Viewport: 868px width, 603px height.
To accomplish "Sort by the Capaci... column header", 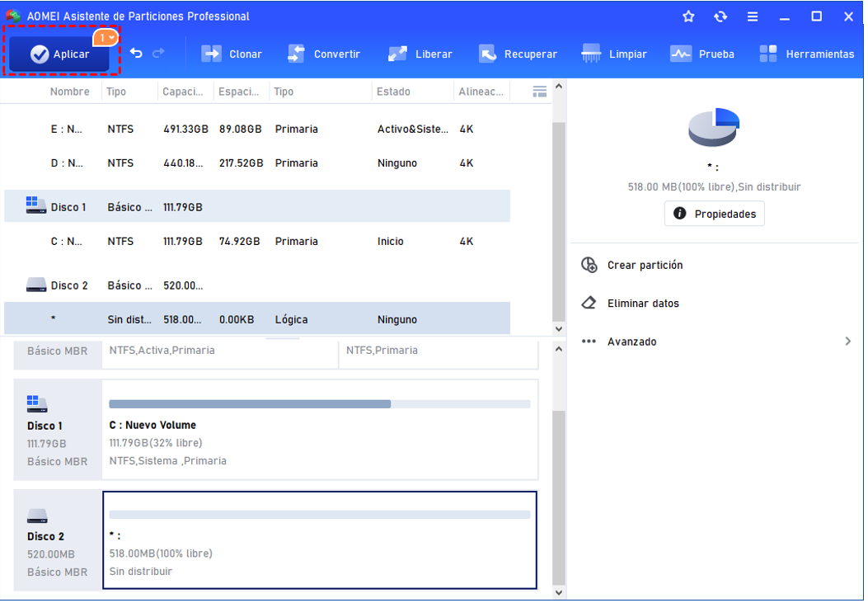I will tap(183, 92).
